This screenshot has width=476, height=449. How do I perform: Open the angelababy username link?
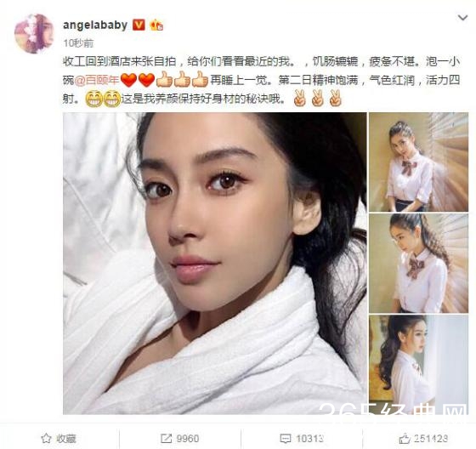(95, 25)
